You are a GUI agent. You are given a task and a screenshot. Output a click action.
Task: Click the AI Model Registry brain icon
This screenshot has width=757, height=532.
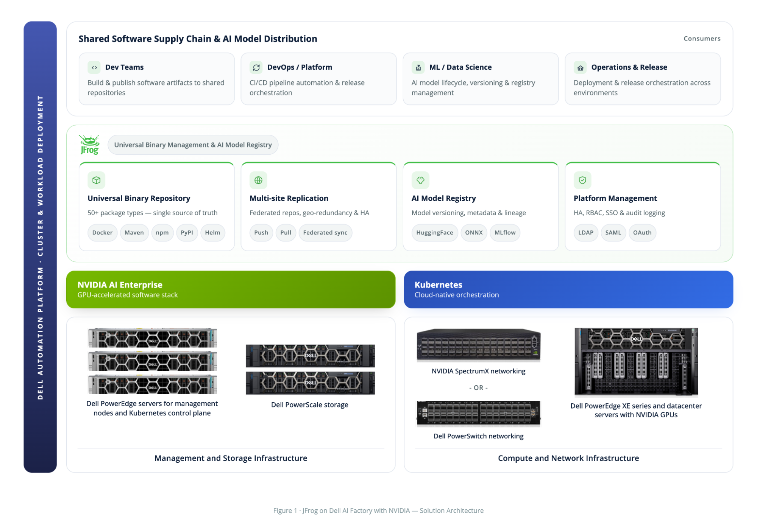pyautogui.click(x=420, y=180)
